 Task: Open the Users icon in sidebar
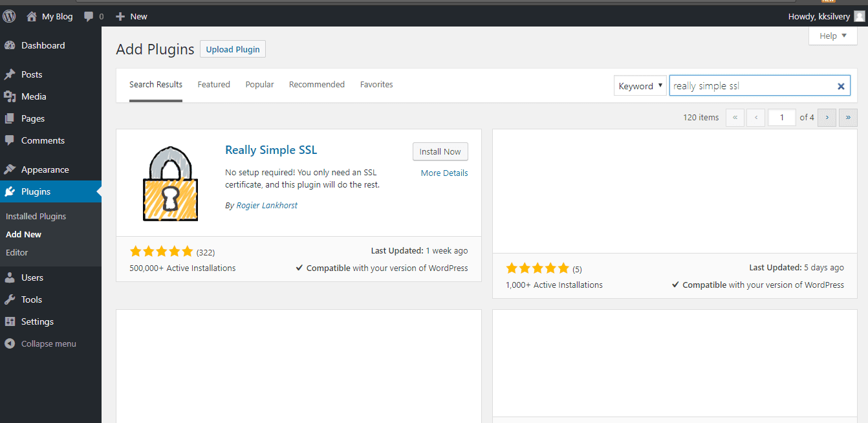[10, 277]
